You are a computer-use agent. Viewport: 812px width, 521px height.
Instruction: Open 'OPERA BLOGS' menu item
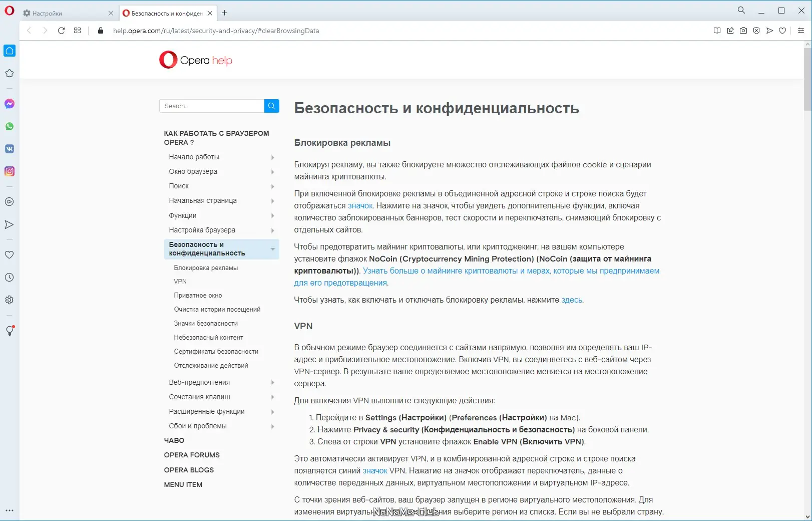(189, 470)
